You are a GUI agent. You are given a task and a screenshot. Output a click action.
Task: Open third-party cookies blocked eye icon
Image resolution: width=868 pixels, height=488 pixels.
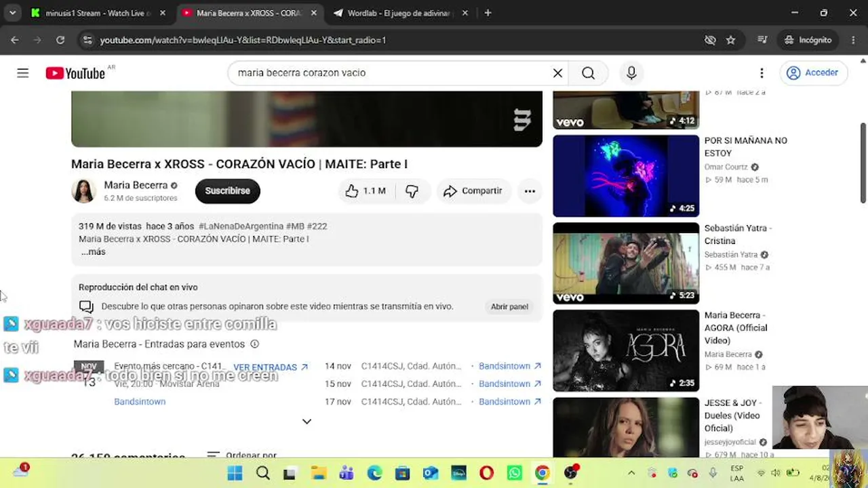[x=710, y=40]
